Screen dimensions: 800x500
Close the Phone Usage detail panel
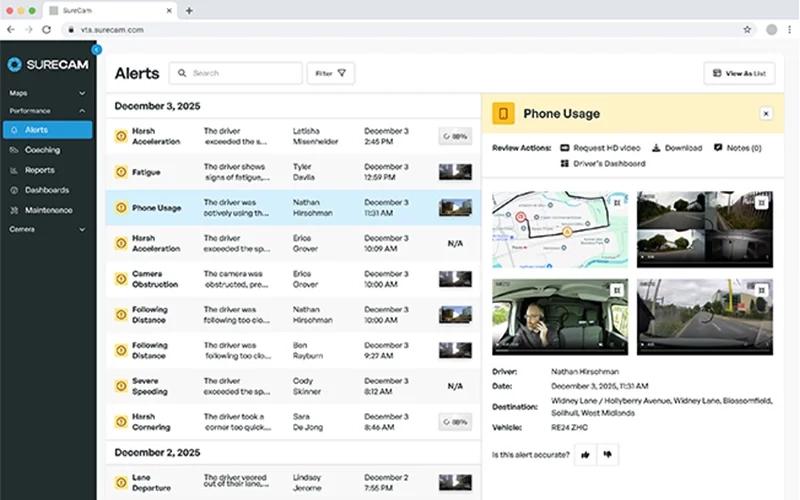766,114
